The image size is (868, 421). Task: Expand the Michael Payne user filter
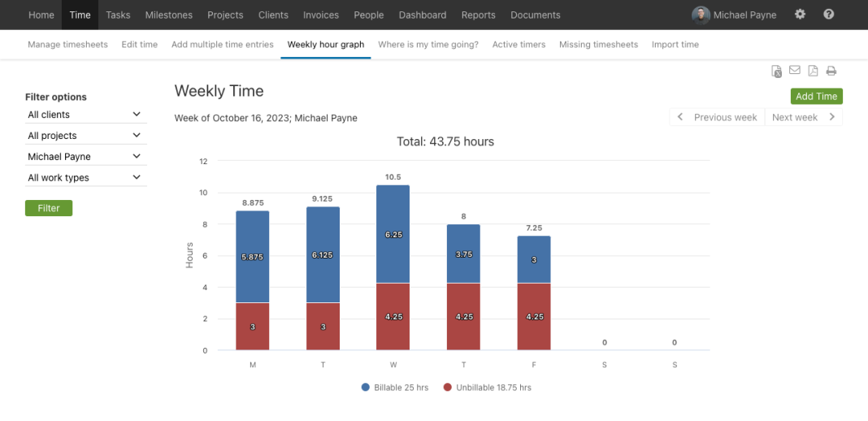85,157
